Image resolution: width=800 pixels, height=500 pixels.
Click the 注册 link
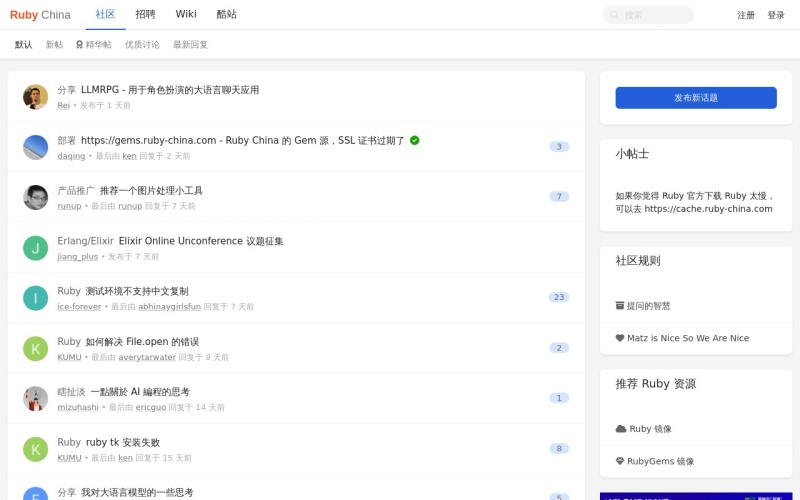[746, 15]
